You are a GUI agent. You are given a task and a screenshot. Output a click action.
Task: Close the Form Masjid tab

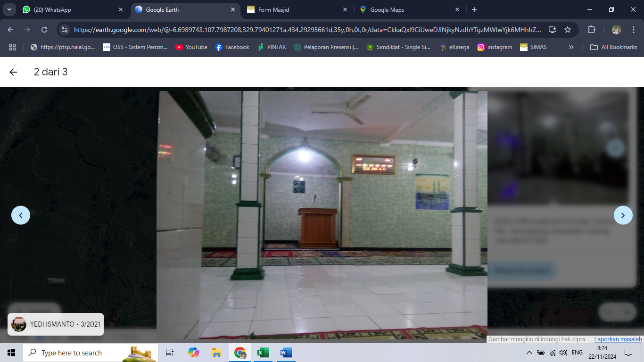coord(345,9)
